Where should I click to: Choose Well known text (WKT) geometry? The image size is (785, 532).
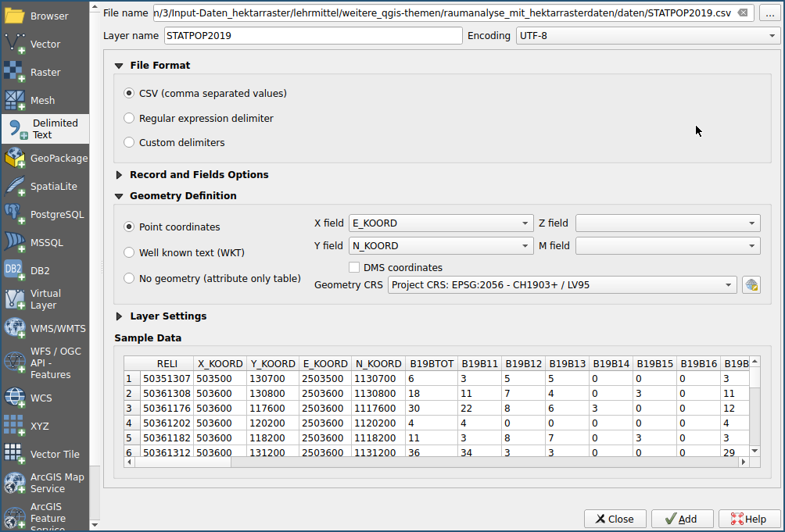pos(129,252)
